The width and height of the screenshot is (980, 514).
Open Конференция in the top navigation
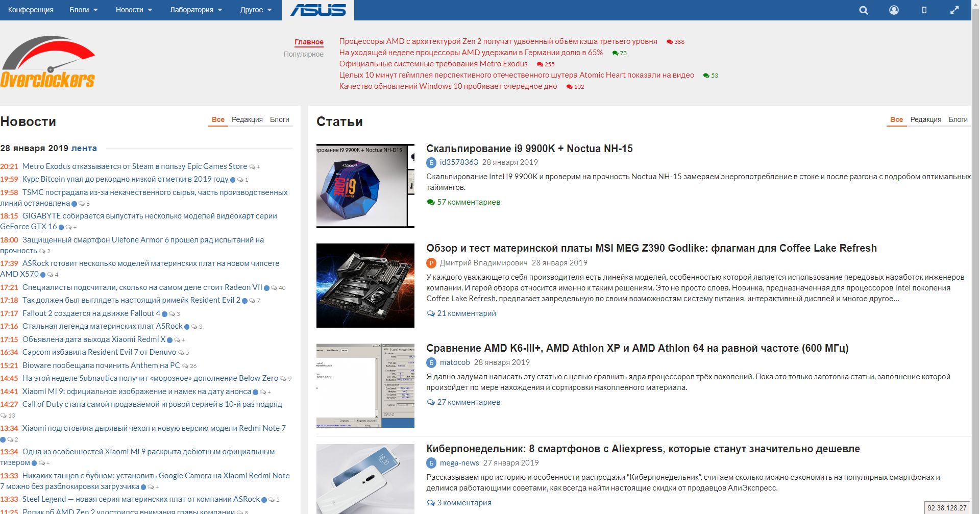31,10
